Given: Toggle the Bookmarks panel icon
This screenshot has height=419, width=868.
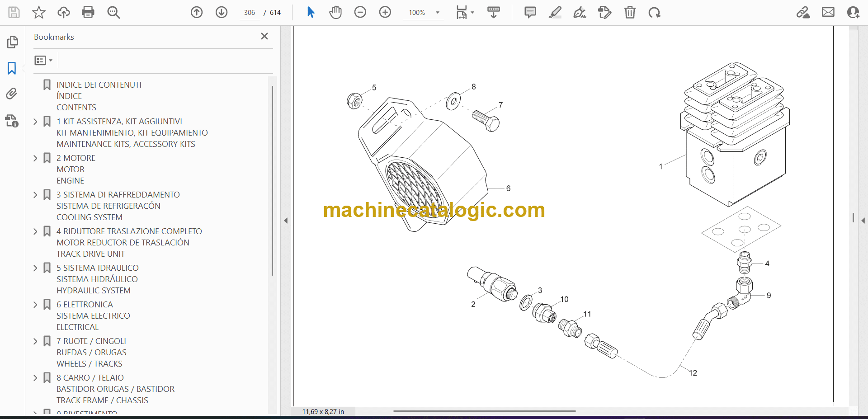Looking at the screenshot, I should pyautogui.click(x=12, y=68).
